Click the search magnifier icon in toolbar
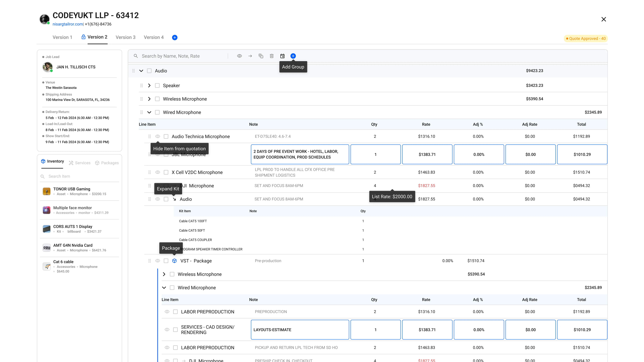 (x=136, y=56)
